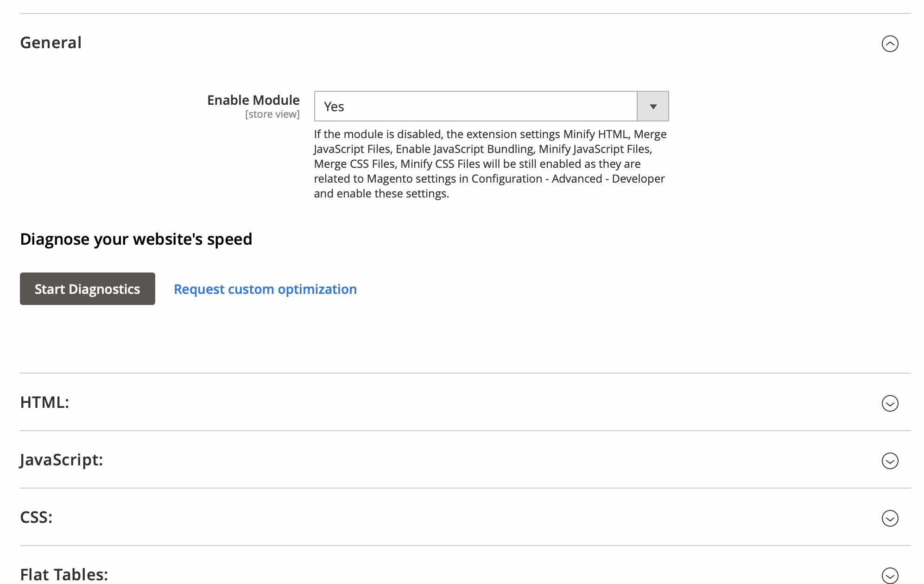Image resolution: width=924 pixels, height=584 pixels.
Task: Open Request custom optimization link
Action: [x=265, y=289]
